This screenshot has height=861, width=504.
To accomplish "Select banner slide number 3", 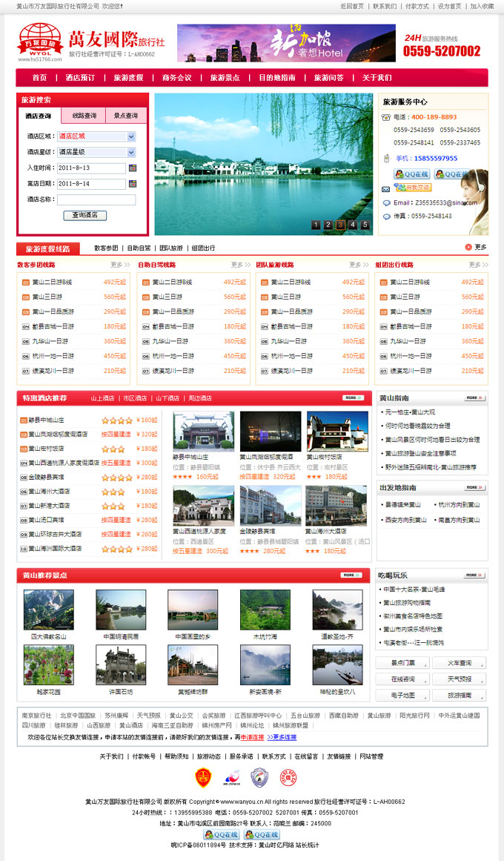I will point(340,225).
